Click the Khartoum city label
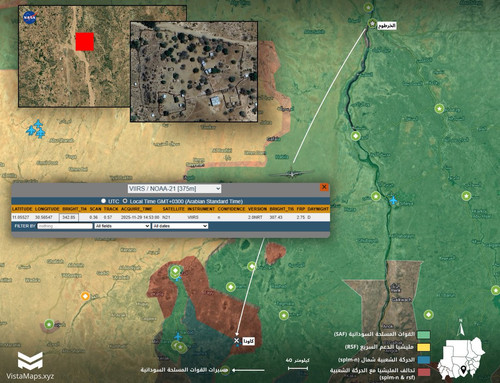Image resolution: width=500 pixels, height=383 pixels. click(x=387, y=26)
